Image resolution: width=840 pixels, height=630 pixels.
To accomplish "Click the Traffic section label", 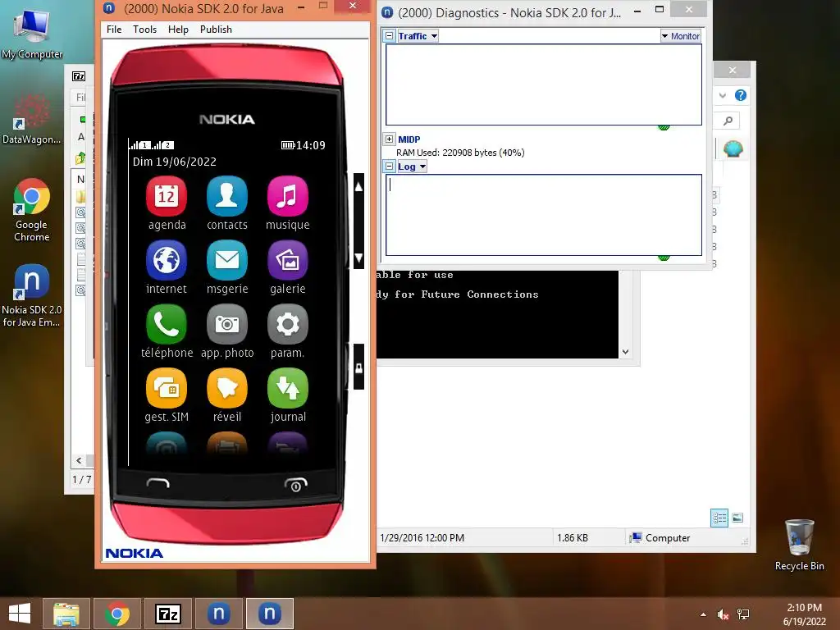I will [413, 36].
